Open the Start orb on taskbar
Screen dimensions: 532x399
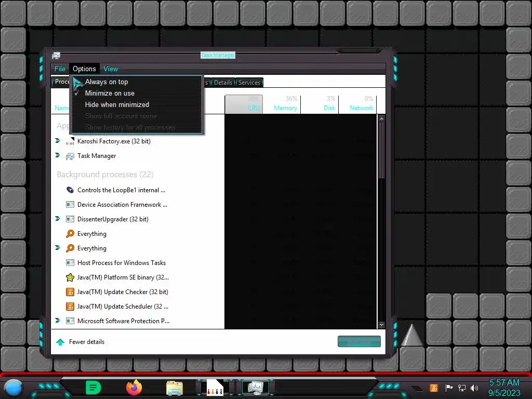click(x=14, y=388)
